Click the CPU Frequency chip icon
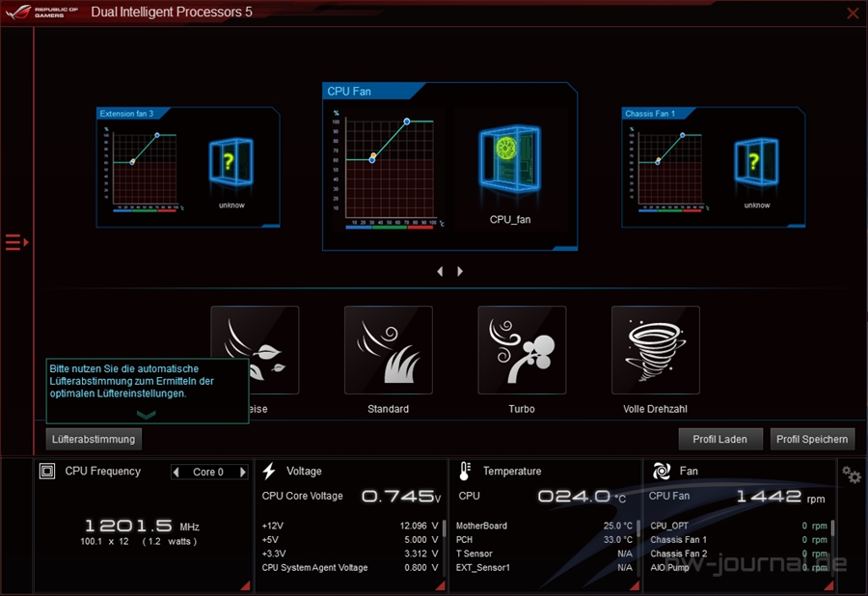This screenshot has height=596, width=868. tap(47, 471)
